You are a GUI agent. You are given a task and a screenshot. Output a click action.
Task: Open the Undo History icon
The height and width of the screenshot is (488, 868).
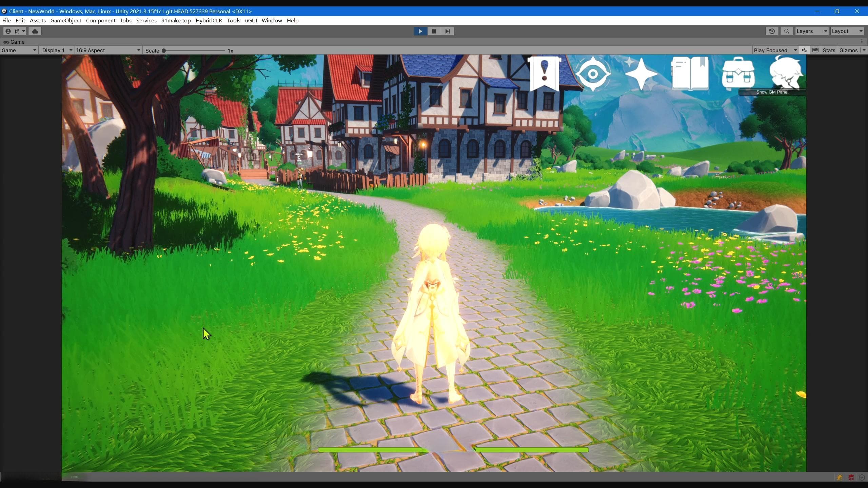click(x=772, y=31)
